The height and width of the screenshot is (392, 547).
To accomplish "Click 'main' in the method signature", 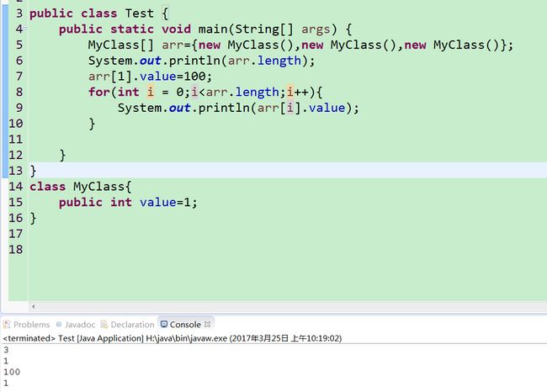I will coord(213,29).
